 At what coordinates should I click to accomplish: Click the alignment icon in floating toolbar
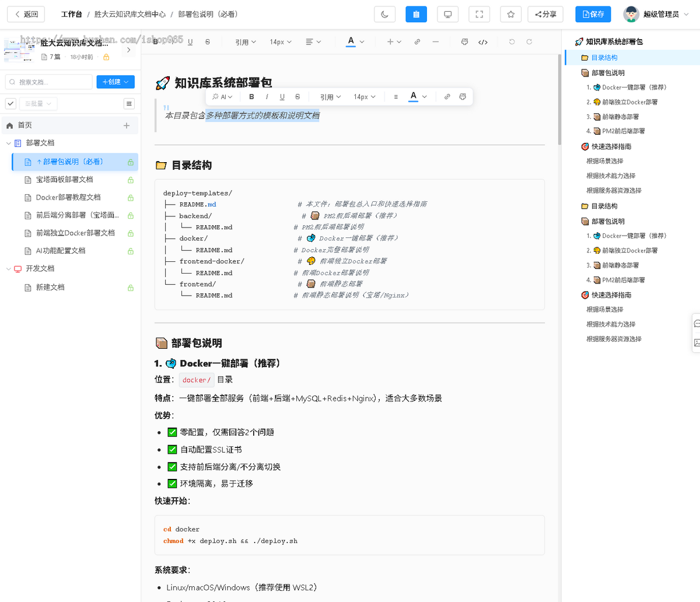[395, 97]
